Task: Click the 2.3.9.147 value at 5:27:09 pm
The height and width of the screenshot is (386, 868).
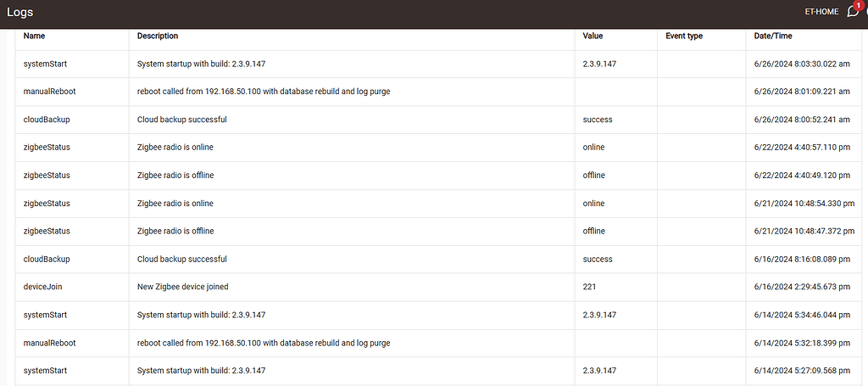Action: point(599,371)
